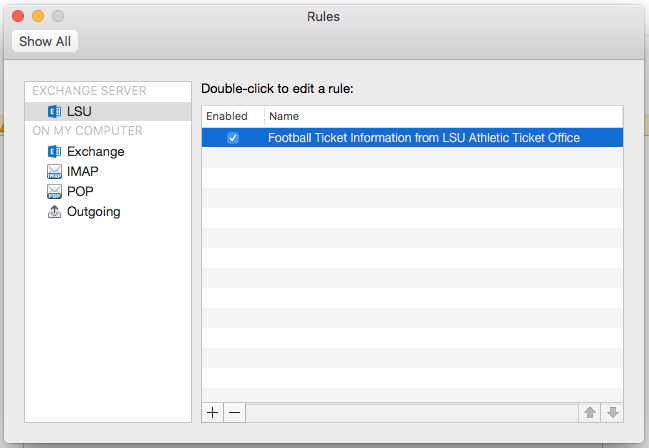Disable the Football Ticket Information rule checkbox

point(233,137)
